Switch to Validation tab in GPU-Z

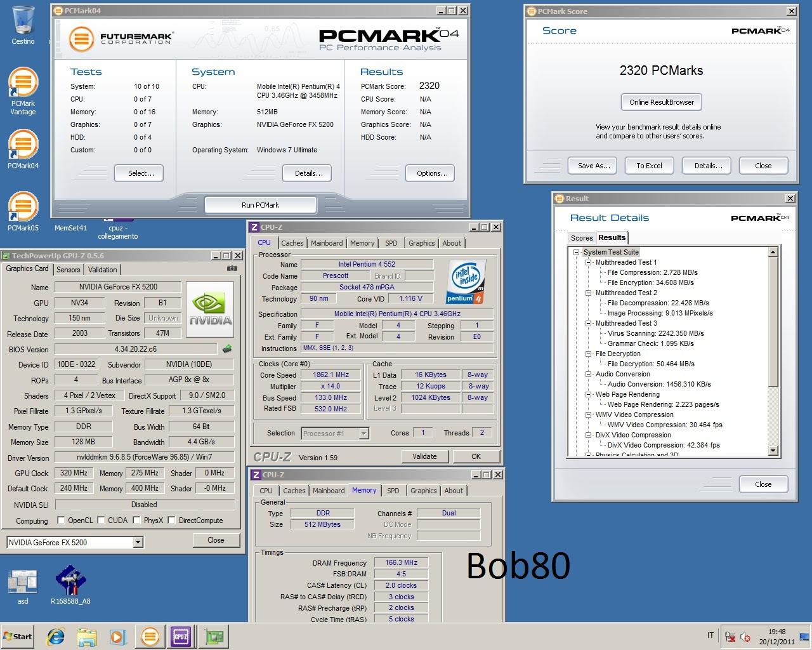pyautogui.click(x=102, y=270)
